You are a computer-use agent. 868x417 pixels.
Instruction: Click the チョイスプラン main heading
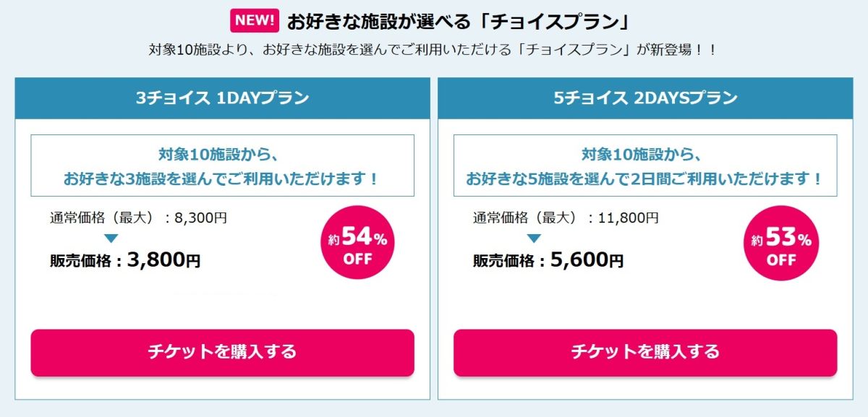[x=457, y=22]
